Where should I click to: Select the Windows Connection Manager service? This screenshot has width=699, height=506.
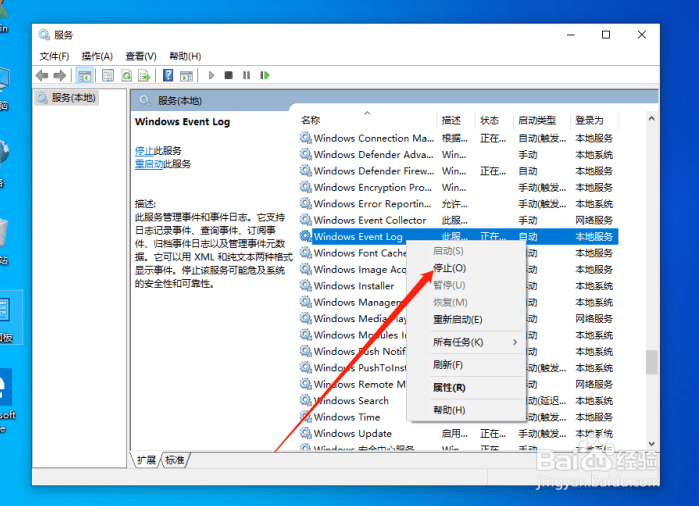[x=458, y=138]
